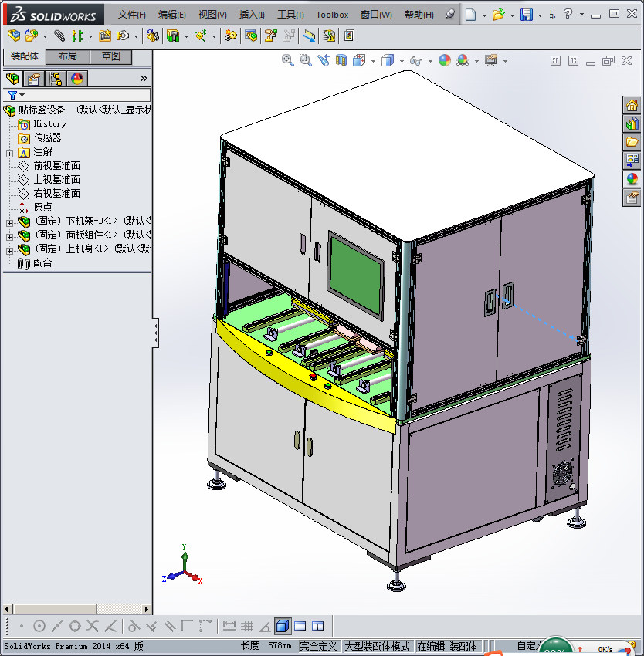644x656 pixels.
Task: Toggle the shaded 3D view button in bottom toolbar
Action: pos(283,626)
